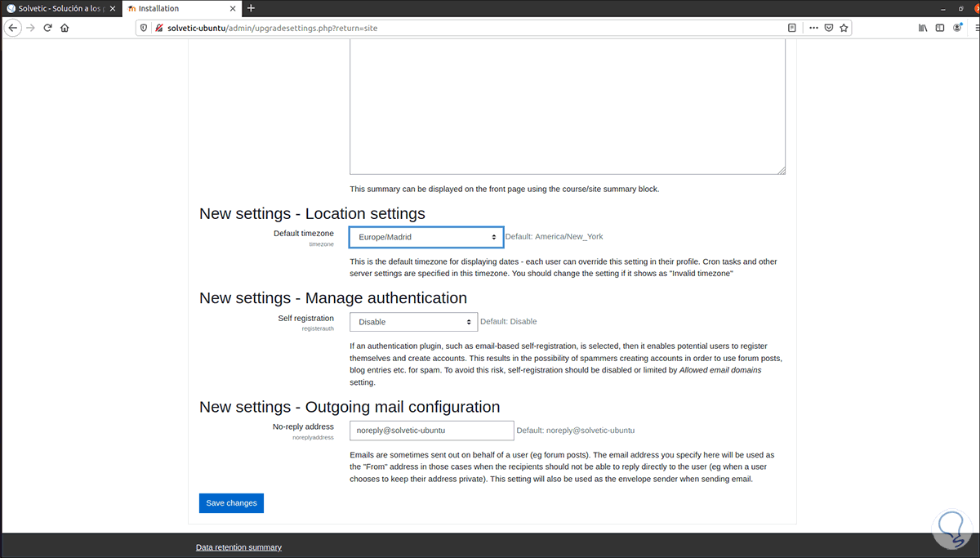Viewport: 980px width, 558px height.
Task: Open the Data retention summary link
Action: pos(238,547)
